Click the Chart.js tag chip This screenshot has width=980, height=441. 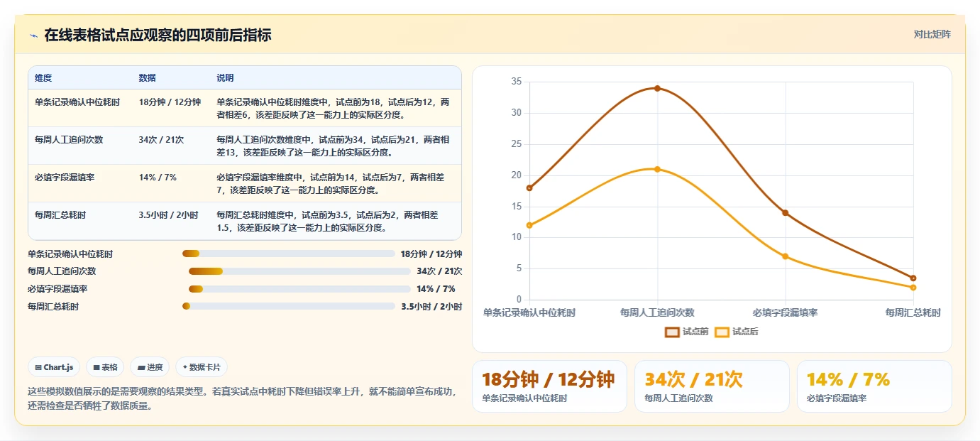coord(54,367)
